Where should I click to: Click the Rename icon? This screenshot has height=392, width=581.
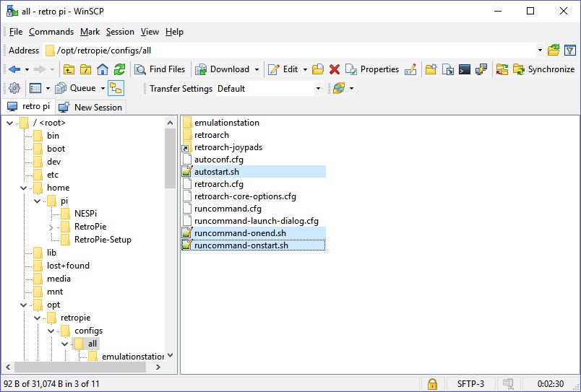click(410, 69)
